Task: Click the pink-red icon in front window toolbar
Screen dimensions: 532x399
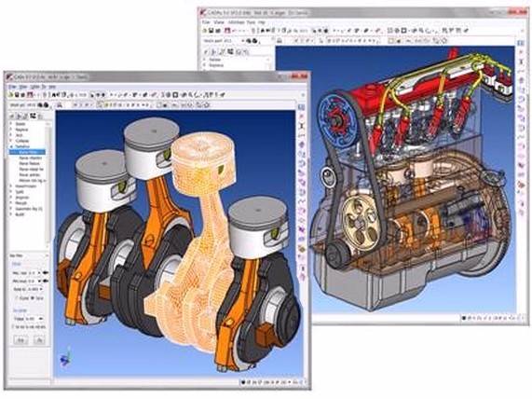Action: pyautogui.click(x=30, y=95)
